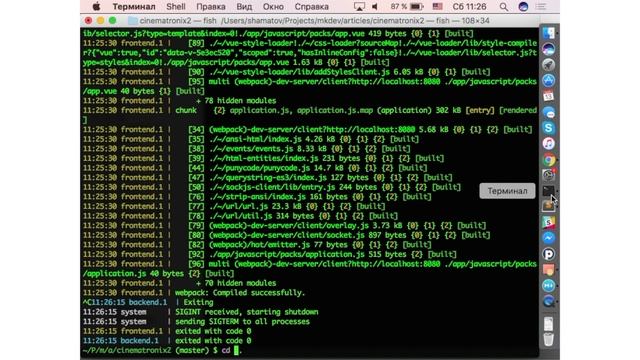Click the Siri icon in menu bar
This screenshot has height=360, width=640.
point(523,7)
